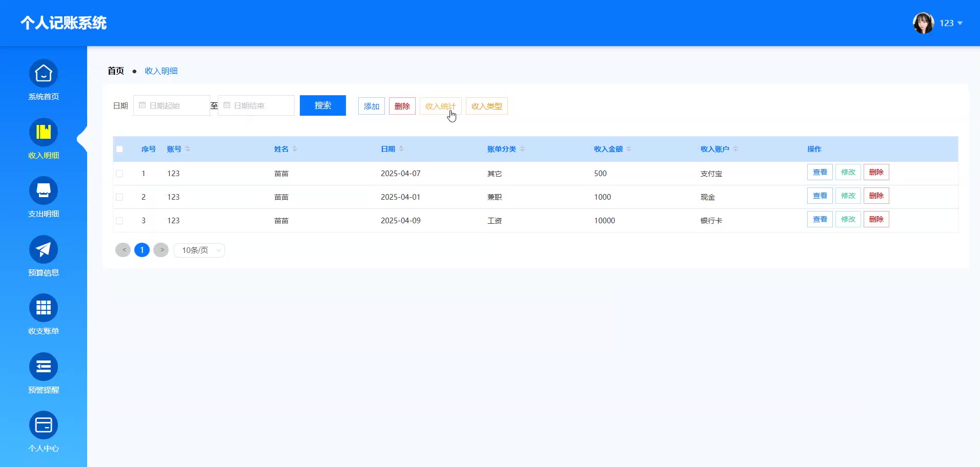Check the row with date 2025-04-07
Image resolution: width=980 pixels, height=467 pixels.
119,174
